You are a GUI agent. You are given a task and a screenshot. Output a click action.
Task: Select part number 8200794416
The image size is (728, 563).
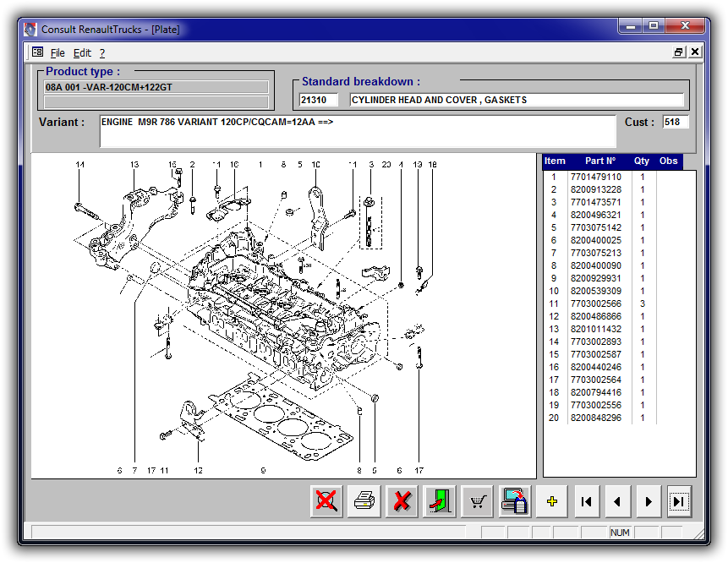[596, 392]
